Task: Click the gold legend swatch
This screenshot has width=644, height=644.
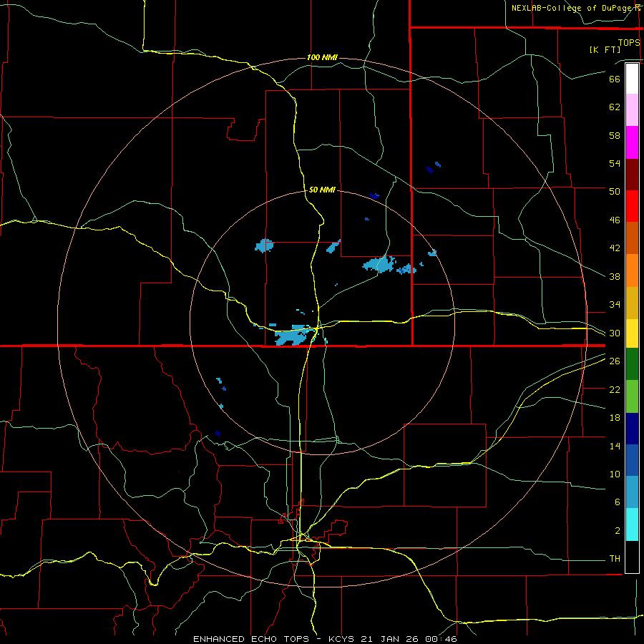Action: click(632, 303)
